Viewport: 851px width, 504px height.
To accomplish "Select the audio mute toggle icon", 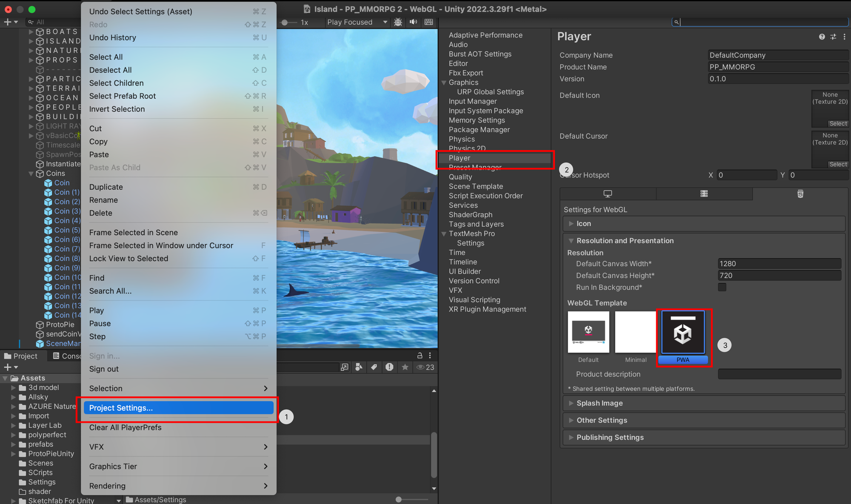I will [x=414, y=22].
